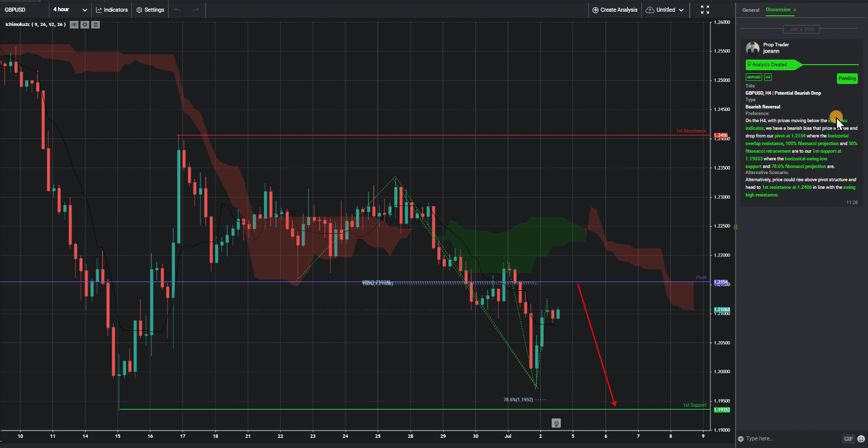Screen dimensions: 868x448
Task: Click the green 1.19353 support price label
Action: coord(722,410)
